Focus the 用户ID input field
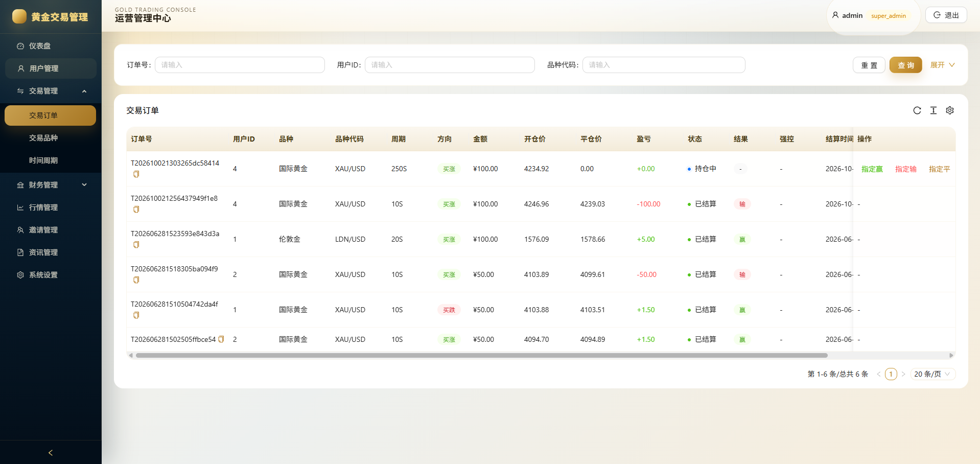The image size is (980, 464). [450, 65]
